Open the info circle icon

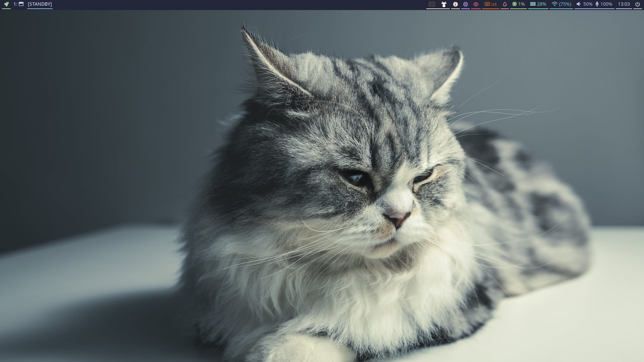point(455,4)
